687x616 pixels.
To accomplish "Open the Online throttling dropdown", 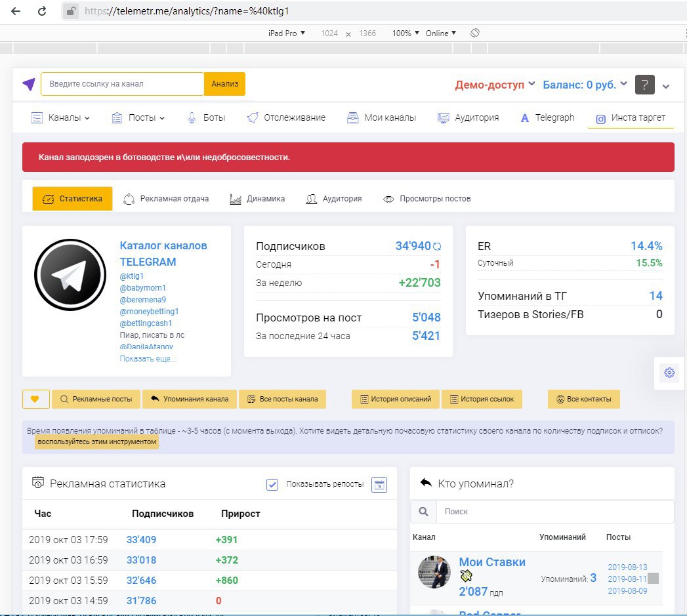I will click(x=441, y=33).
